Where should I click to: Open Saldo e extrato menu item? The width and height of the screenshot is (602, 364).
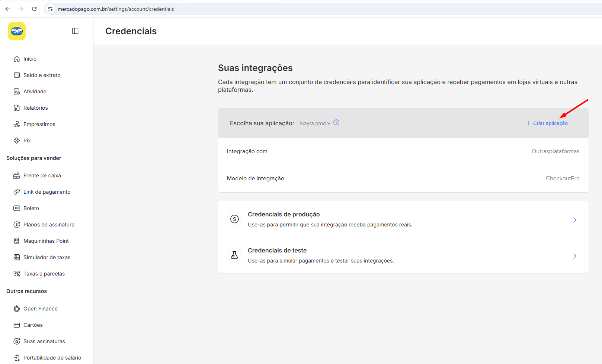[42, 75]
